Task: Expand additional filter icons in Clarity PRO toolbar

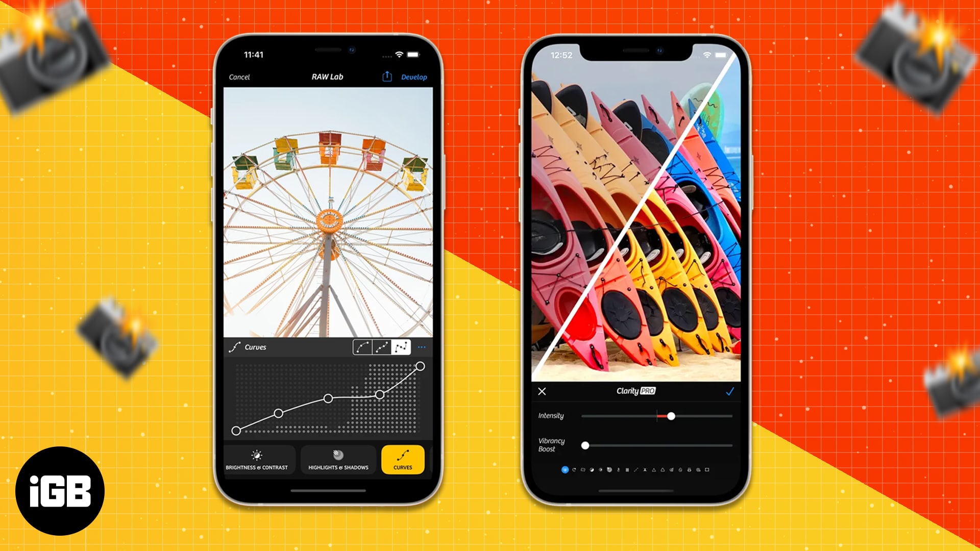Action: (707, 469)
